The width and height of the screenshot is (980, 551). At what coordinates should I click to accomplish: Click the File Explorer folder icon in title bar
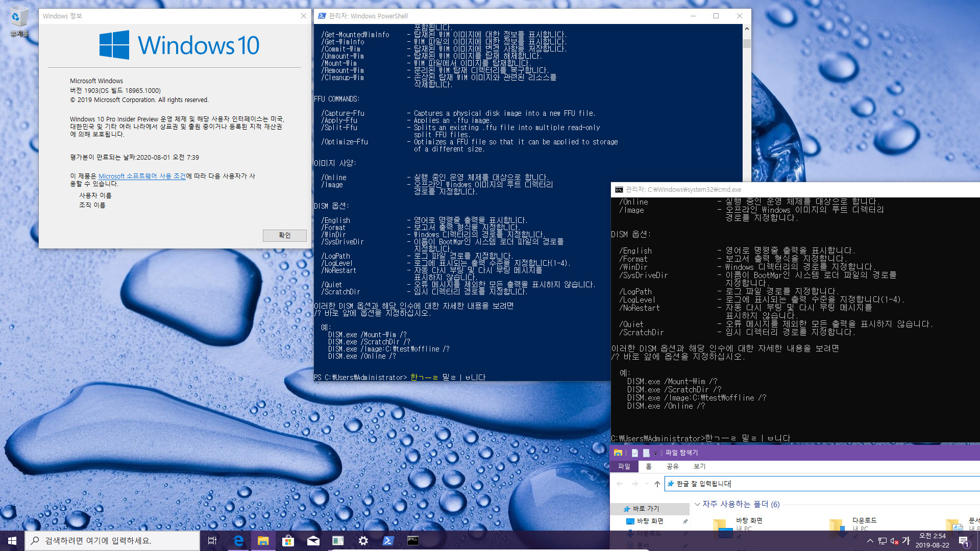click(x=618, y=453)
